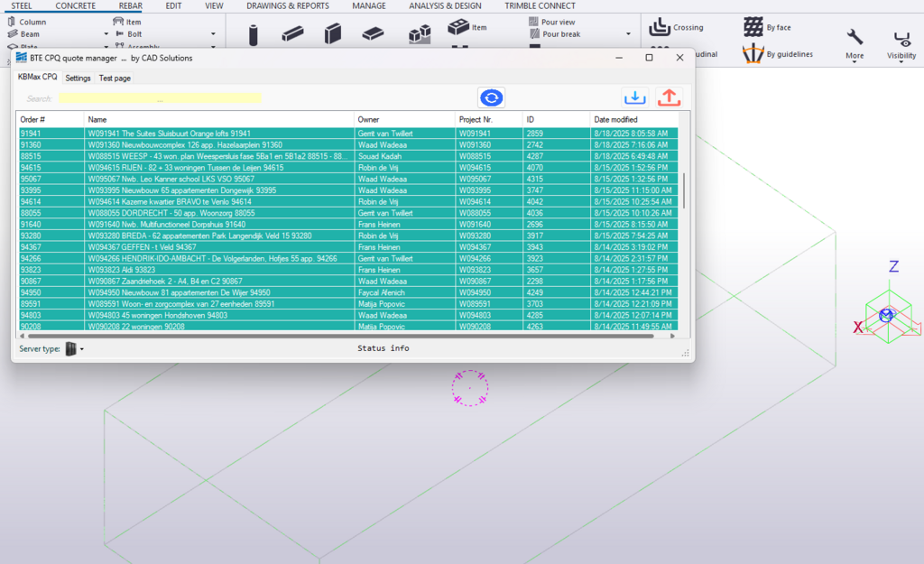Image resolution: width=924 pixels, height=564 pixels.
Task: Sort list by Owner column header
Action: (368, 119)
